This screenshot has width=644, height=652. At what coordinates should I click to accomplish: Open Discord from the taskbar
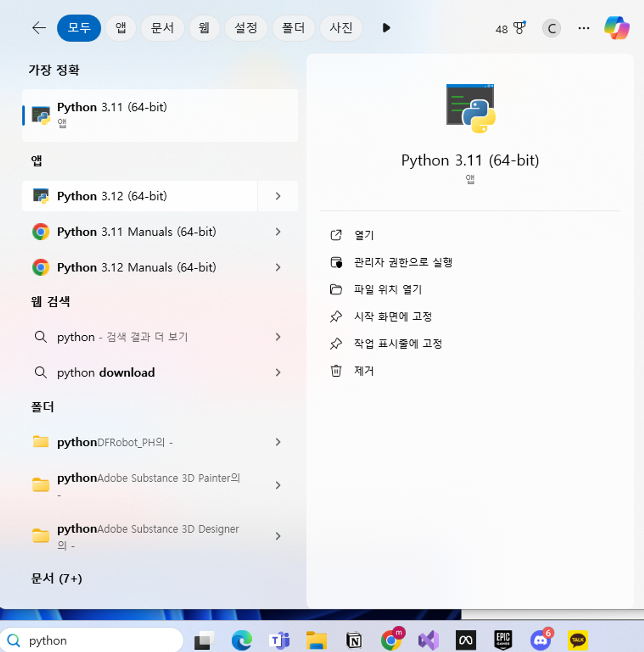(x=541, y=640)
